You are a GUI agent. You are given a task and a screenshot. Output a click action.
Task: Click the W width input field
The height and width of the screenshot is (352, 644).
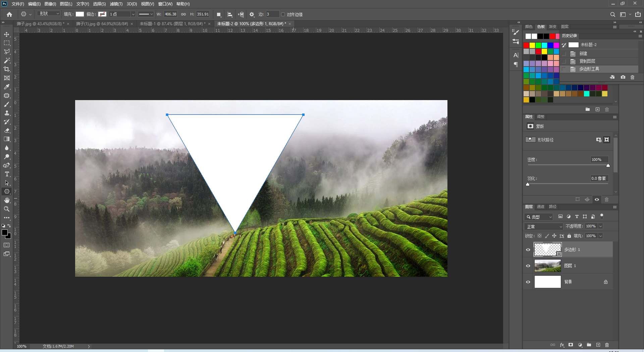pos(170,14)
